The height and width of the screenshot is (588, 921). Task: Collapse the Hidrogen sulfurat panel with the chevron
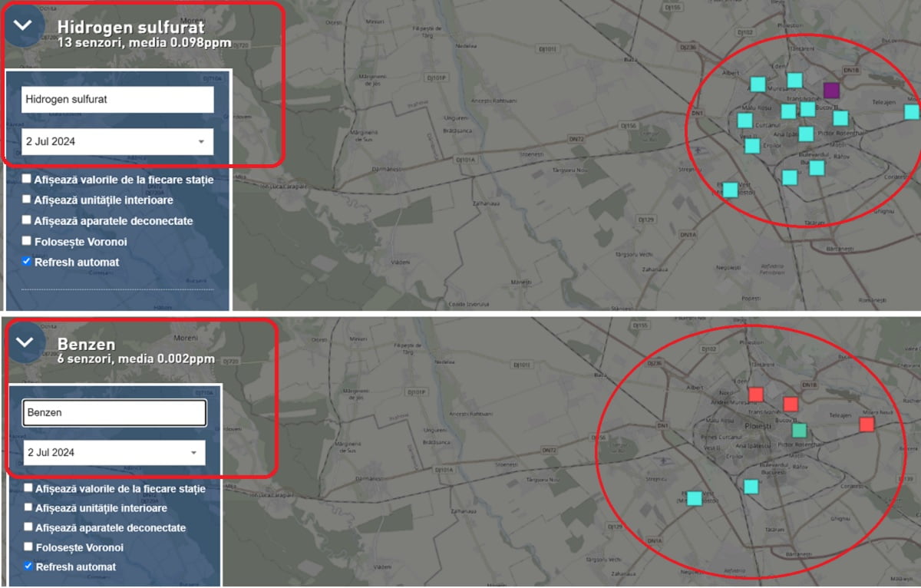coord(24,25)
